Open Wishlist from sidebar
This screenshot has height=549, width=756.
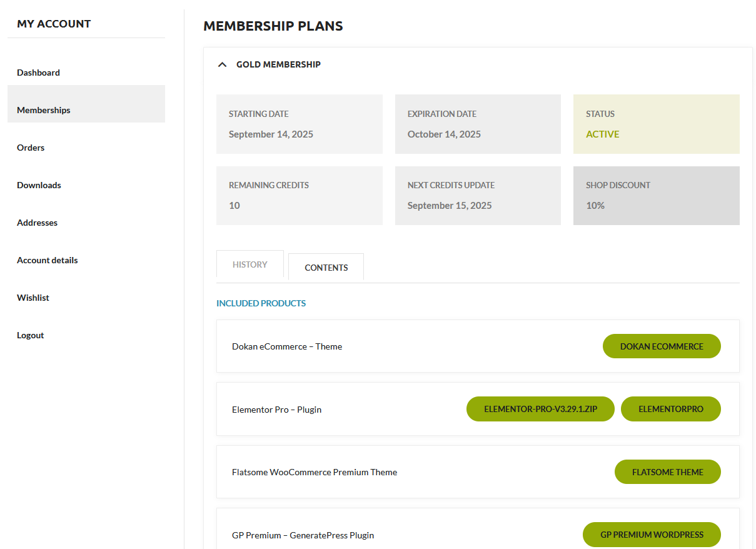point(33,298)
